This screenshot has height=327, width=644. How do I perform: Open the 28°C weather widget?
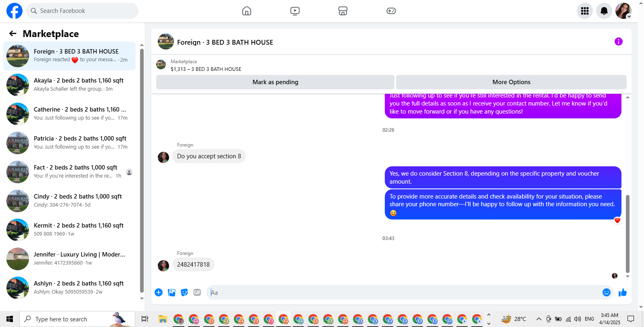(514, 319)
